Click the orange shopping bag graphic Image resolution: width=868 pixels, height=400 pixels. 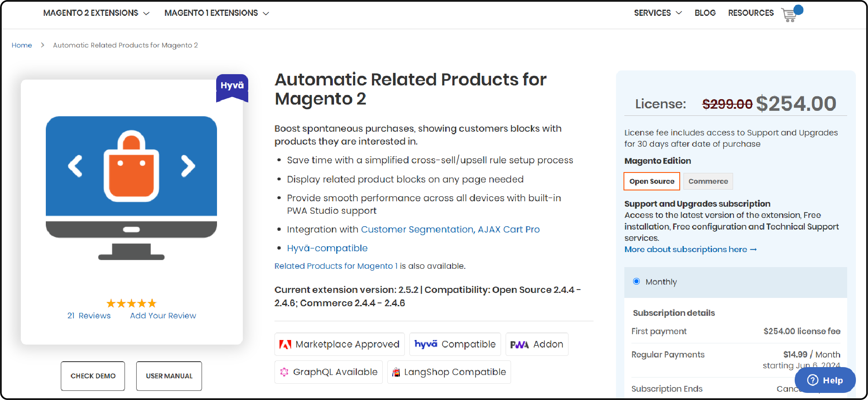[x=132, y=166]
